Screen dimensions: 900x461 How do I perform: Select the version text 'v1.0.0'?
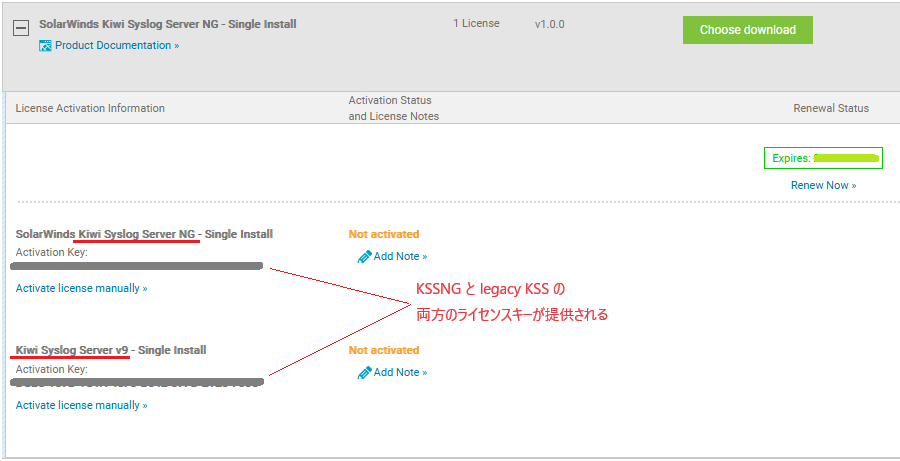(x=549, y=25)
